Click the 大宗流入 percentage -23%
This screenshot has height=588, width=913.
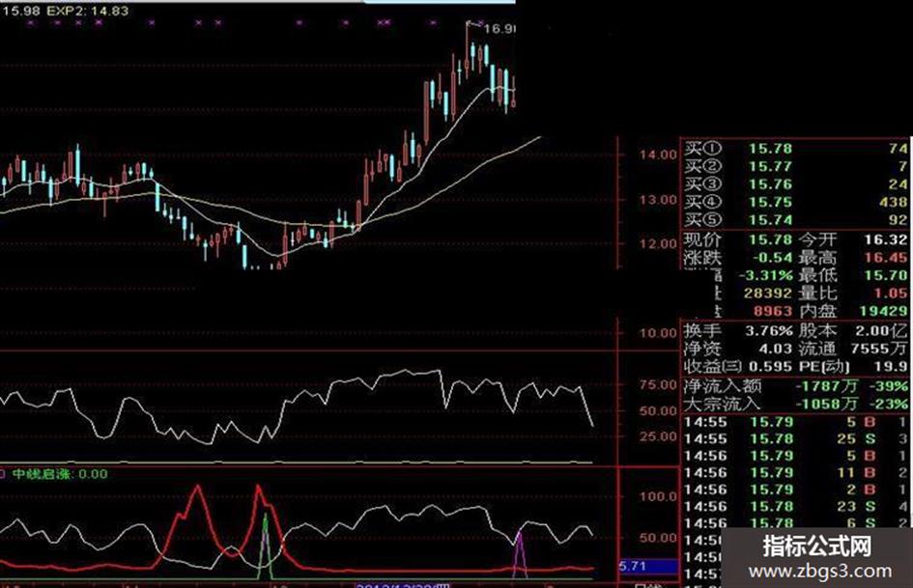(x=888, y=404)
